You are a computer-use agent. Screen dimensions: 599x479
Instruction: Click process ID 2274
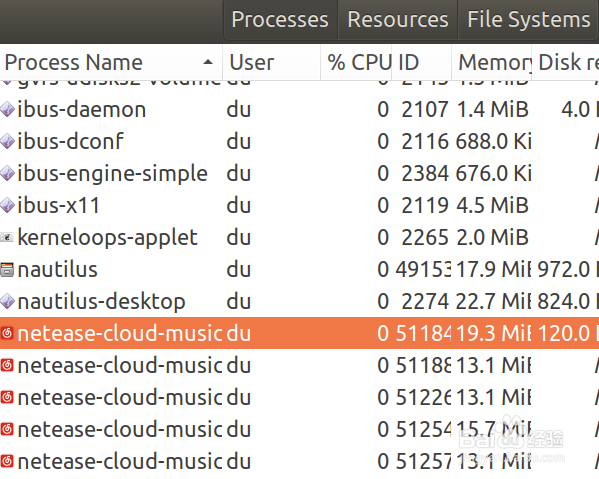(x=425, y=301)
